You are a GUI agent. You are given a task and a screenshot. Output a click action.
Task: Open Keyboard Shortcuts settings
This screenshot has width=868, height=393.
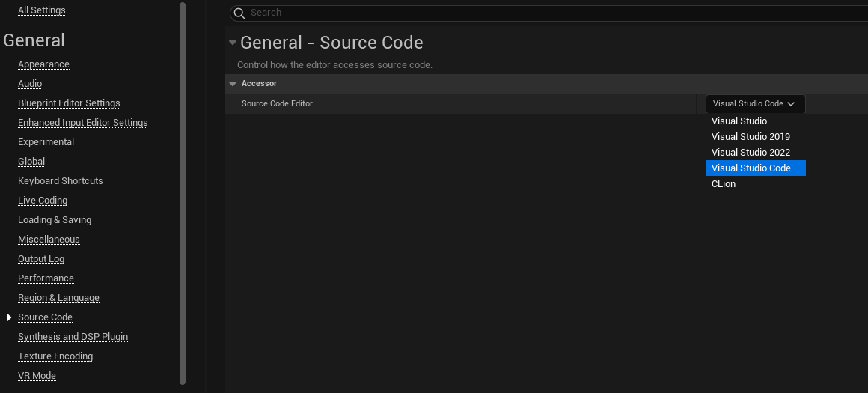(61, 180)
